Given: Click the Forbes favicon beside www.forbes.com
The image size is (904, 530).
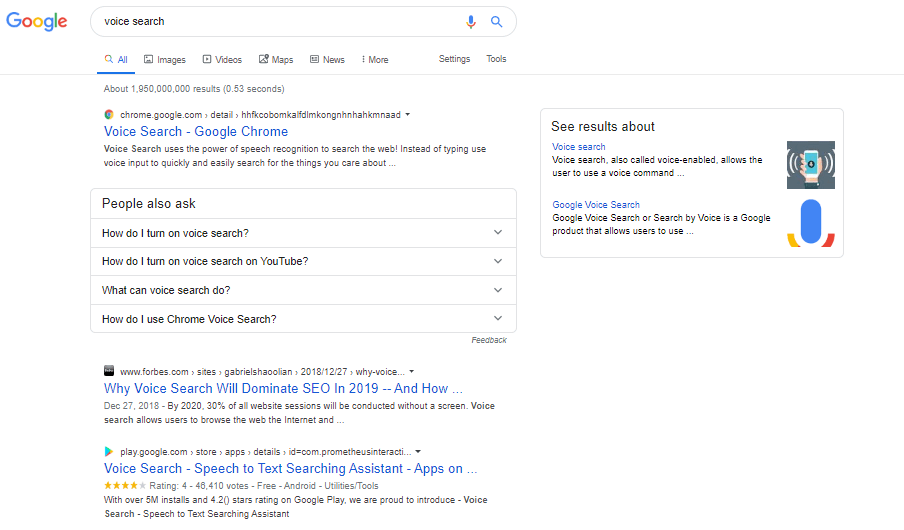Looking at the screenshot, I should (108, 371).
